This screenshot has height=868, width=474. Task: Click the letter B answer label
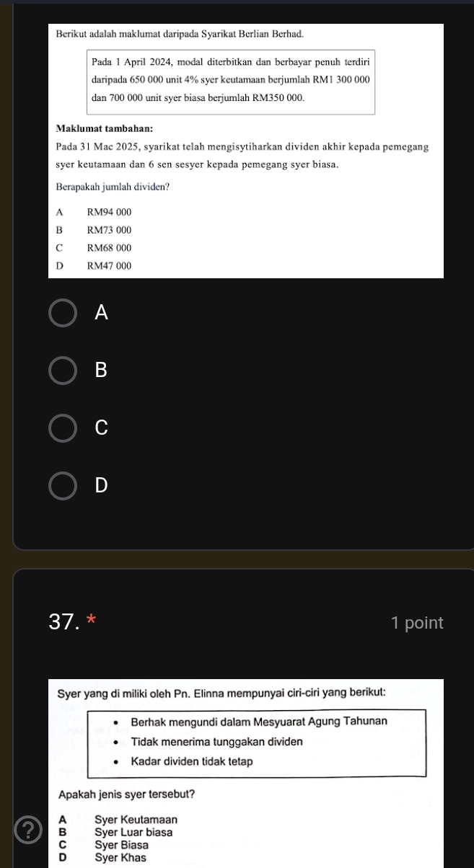click(x=101, y=371)
